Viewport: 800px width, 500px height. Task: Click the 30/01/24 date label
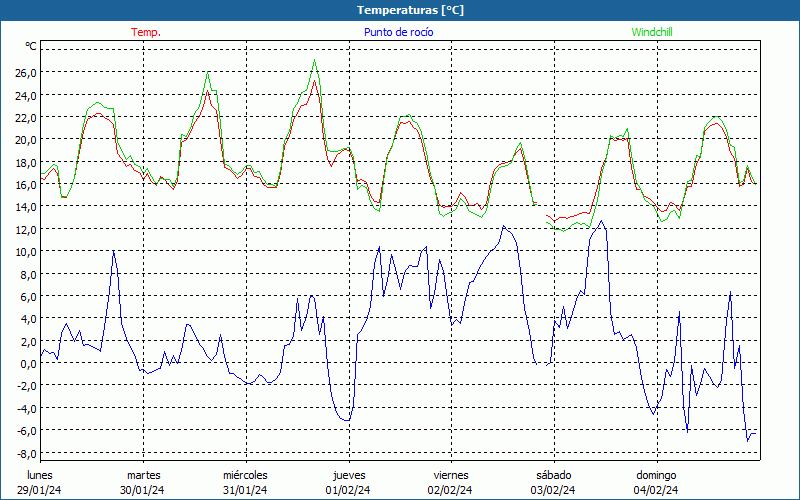[x=142, y=490]
